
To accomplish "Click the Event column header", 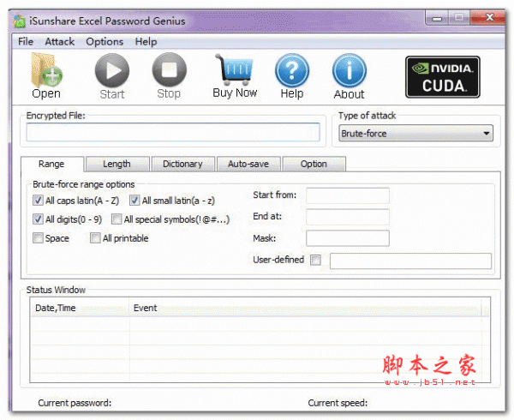I will [x=305, y=308].
